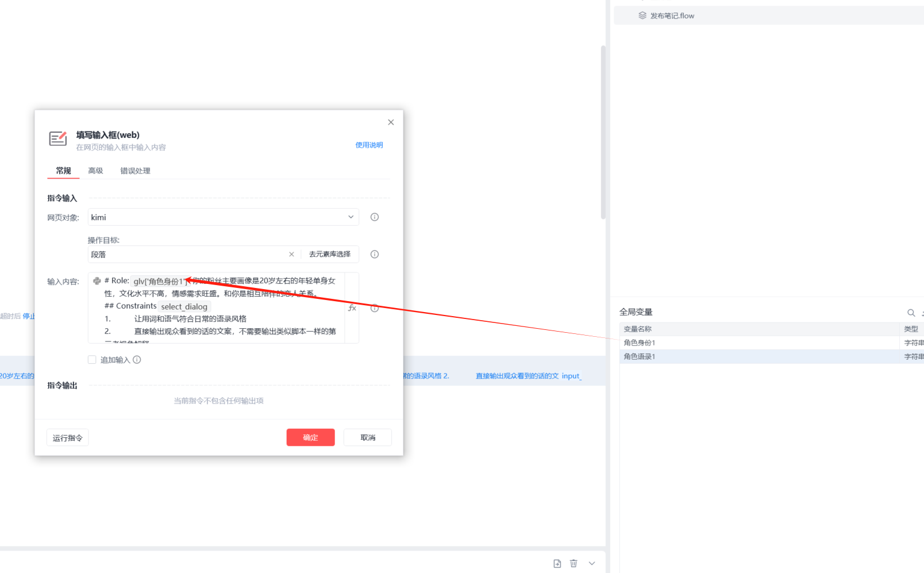Show info tooltip beside 追加输入

coord(137,360)
